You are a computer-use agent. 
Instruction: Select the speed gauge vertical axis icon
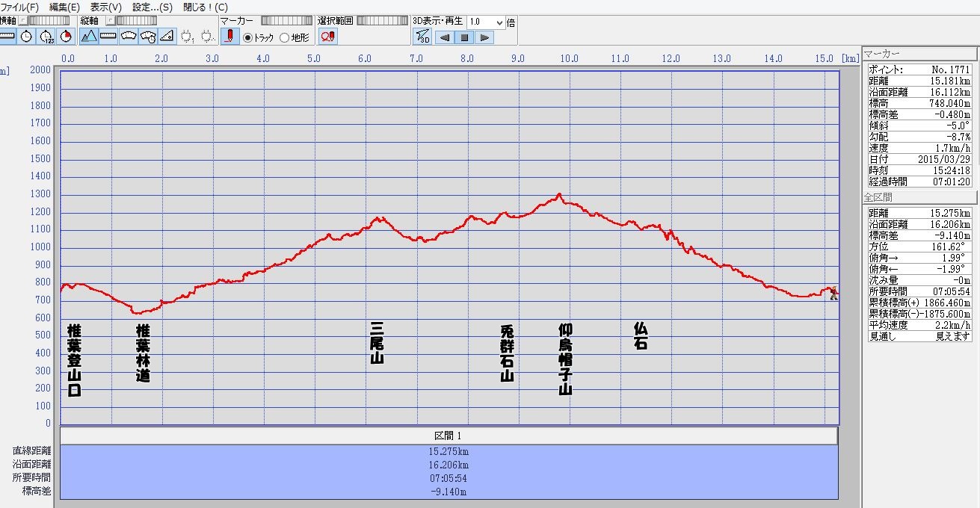tap(127, 36)
